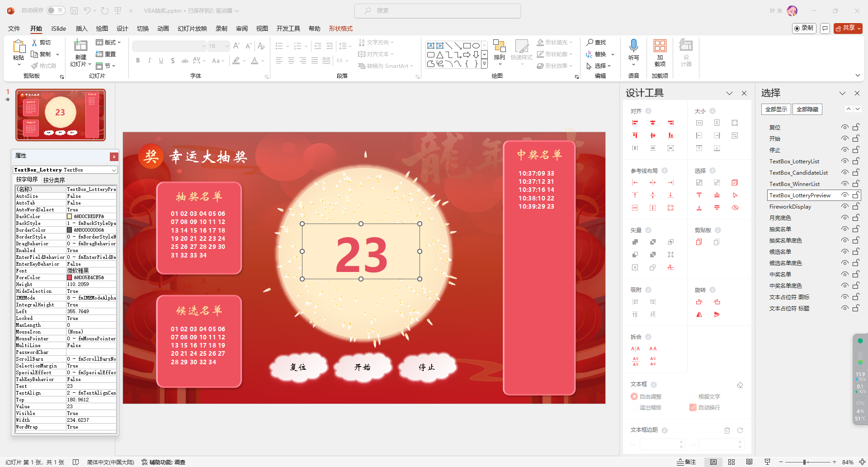Toggle visibility of TextBox_CandidateList
The image size is (868, 467).
point(844,172)
